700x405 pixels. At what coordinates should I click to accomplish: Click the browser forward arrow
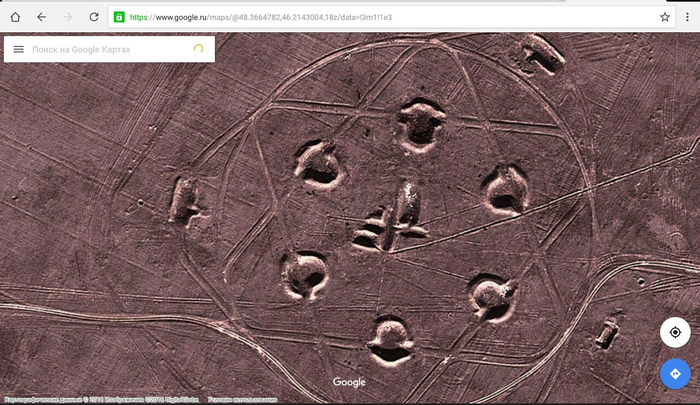(68, 17)
